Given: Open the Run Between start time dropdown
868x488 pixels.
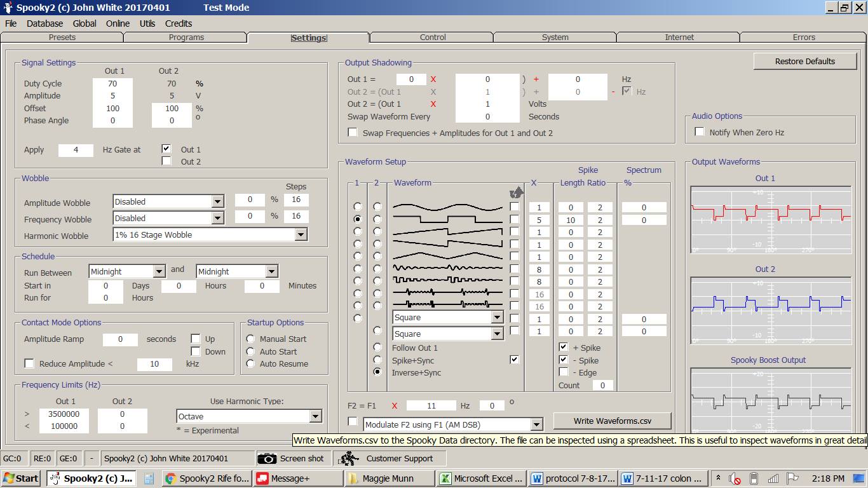Looking at the screenshot, I should click(159, 271).
